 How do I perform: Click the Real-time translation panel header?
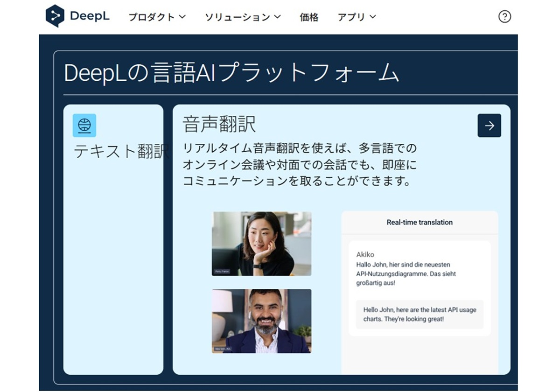(x=420, y=223)
